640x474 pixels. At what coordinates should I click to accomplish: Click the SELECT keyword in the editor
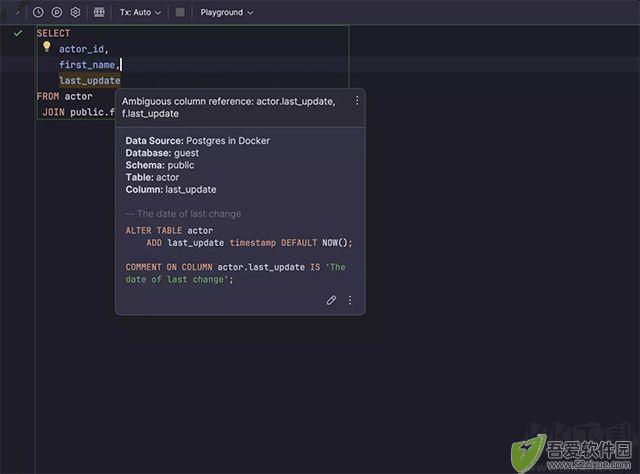[x=53, y=33]
